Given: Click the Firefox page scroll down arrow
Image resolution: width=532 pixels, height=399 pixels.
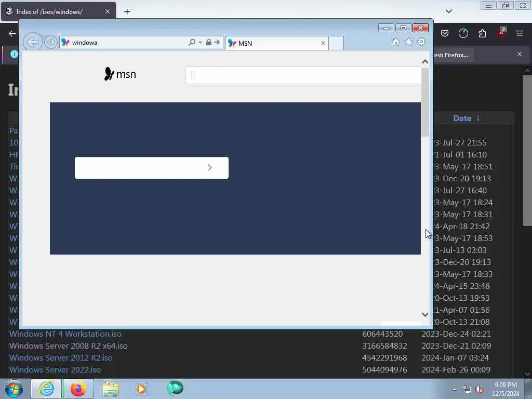Looking at the screenshot, I should (x=527, y=374).
